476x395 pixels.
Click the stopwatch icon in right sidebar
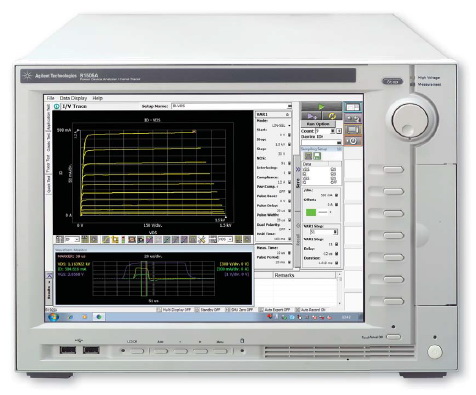pos(353,141)
